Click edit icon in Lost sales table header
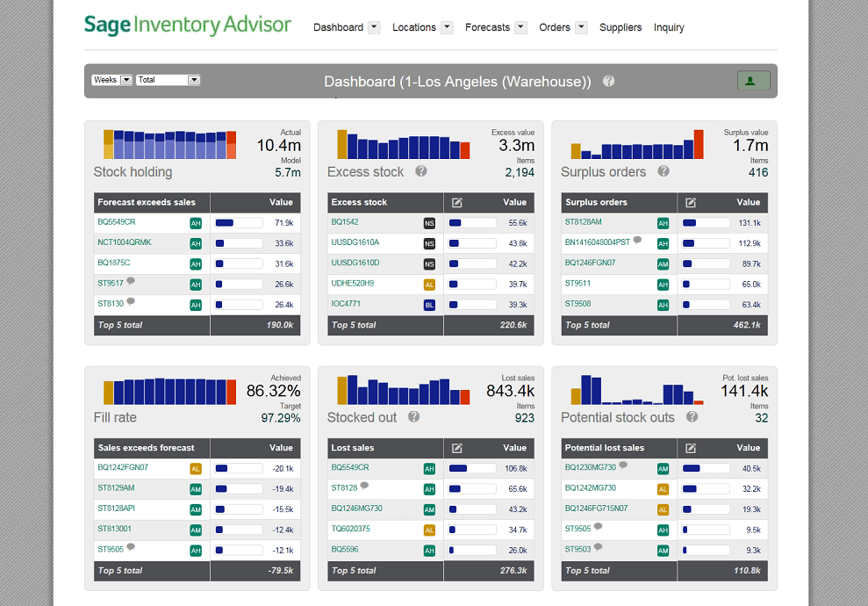 coord(456,448)
